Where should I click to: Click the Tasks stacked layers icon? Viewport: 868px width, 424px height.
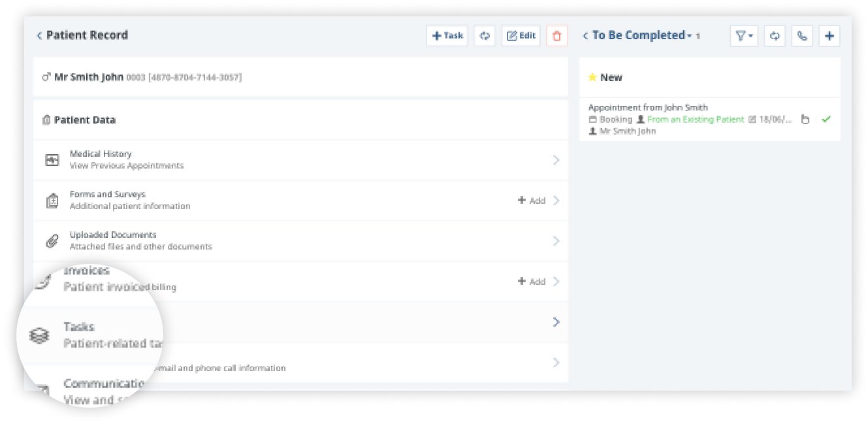[39, 335]
